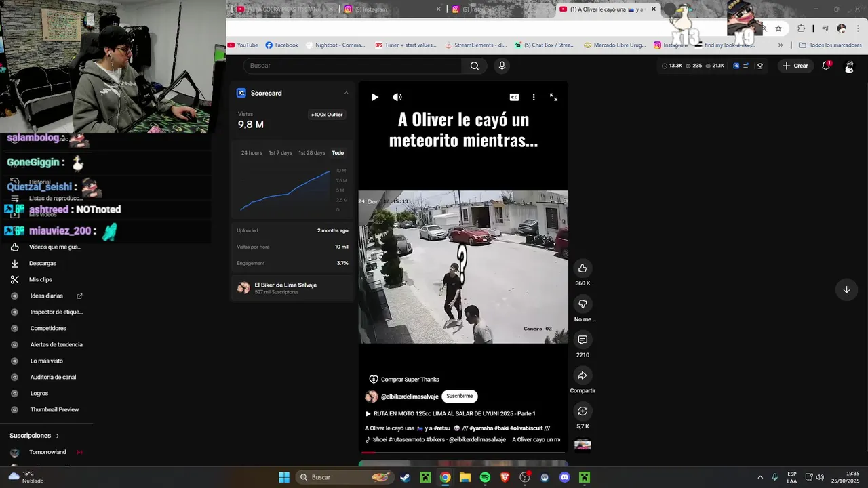Share the Short via Compartir
The image size is (868, 488).
583,375
